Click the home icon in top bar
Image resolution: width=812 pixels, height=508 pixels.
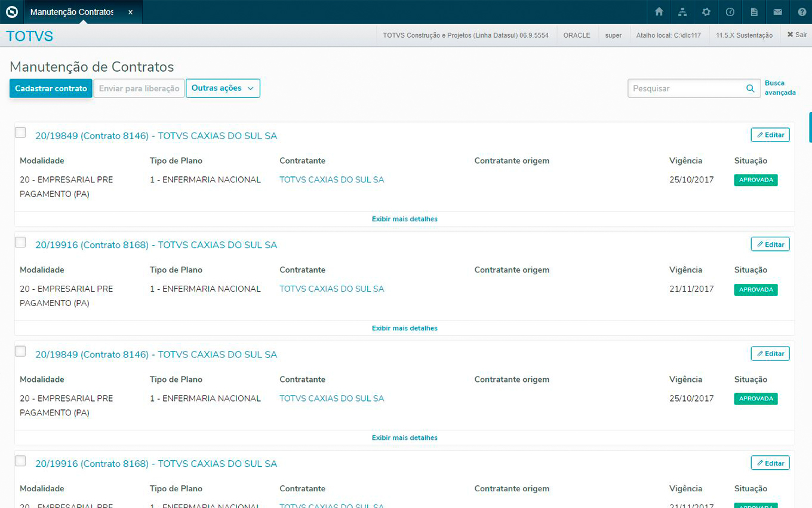(x=659, y=12)
